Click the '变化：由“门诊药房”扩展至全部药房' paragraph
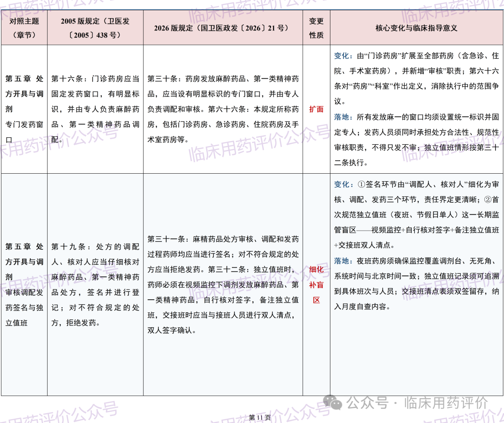This screenshot has width=504, height=423. point(416,78)
